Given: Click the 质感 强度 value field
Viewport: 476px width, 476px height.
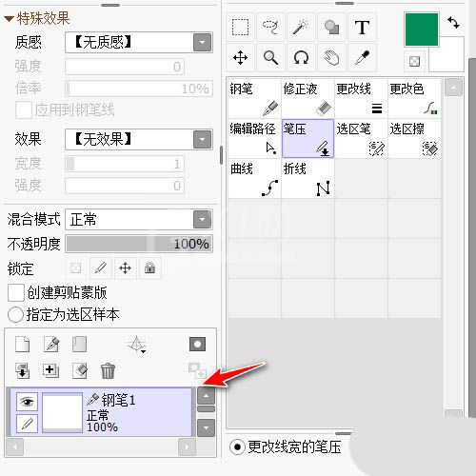Looking at the screenshot, I should (x=125, y=67).
